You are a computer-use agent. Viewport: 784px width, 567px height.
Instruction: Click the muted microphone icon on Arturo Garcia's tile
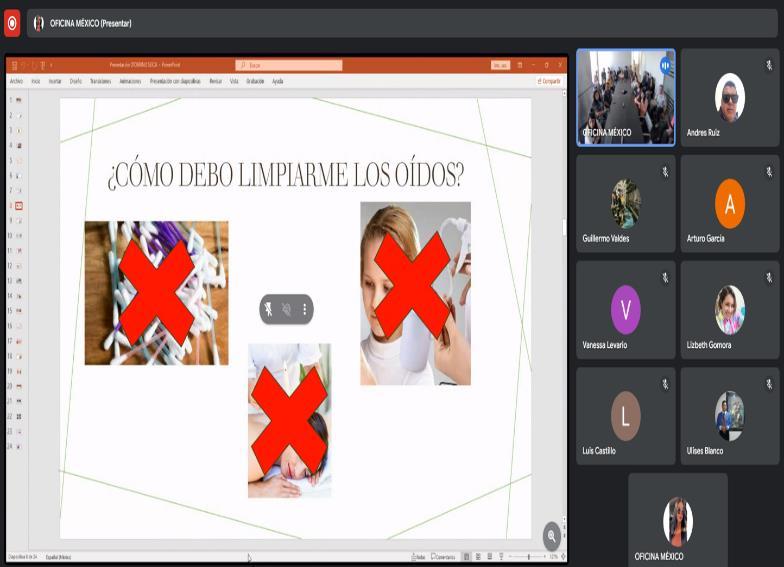769,172
